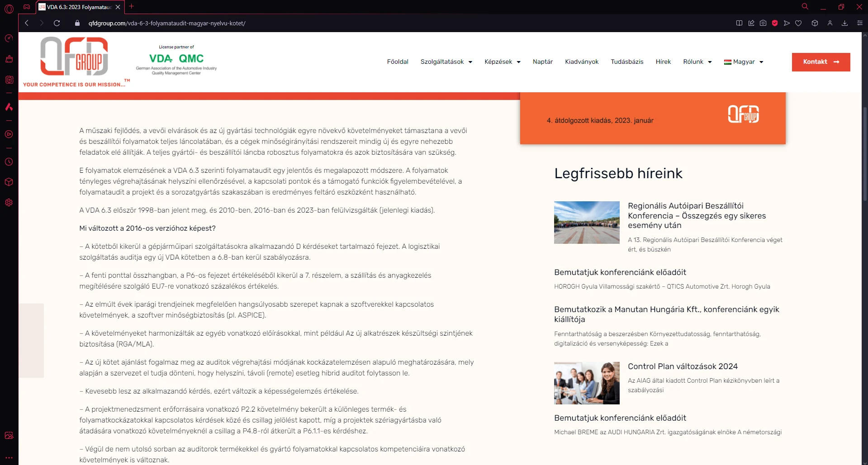868x465 pixels.
Task: Open the sidebar Player icon
Action: click(9, 134)
